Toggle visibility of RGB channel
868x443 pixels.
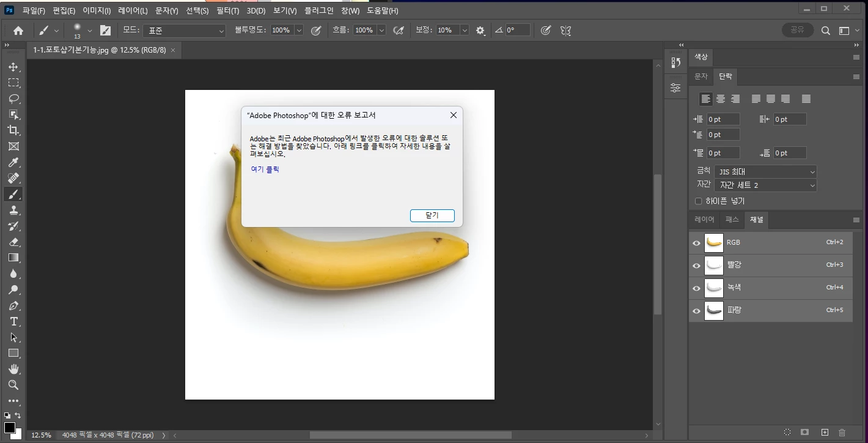click(696, 243)
